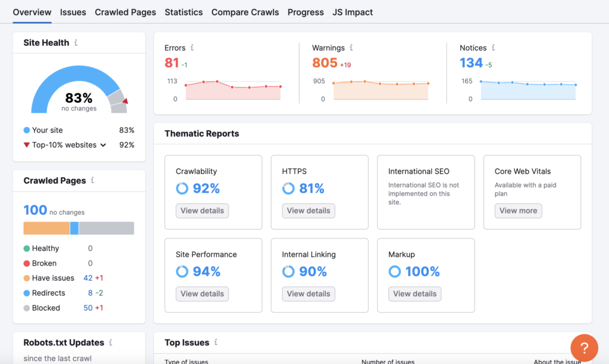Click the Robots.txt Updates info icon

tap(111, 342)
